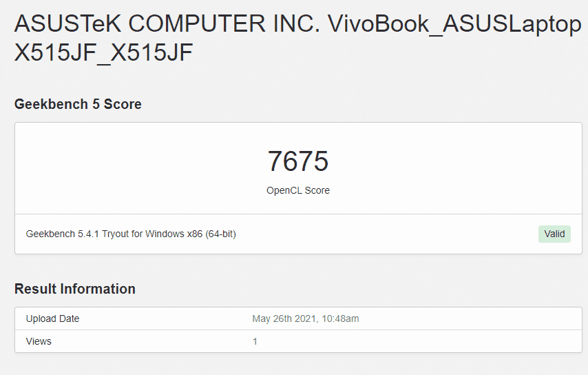Click the 10:48am upload time text
Viewport: 588px width, 375px height.
tap(339, 318)
